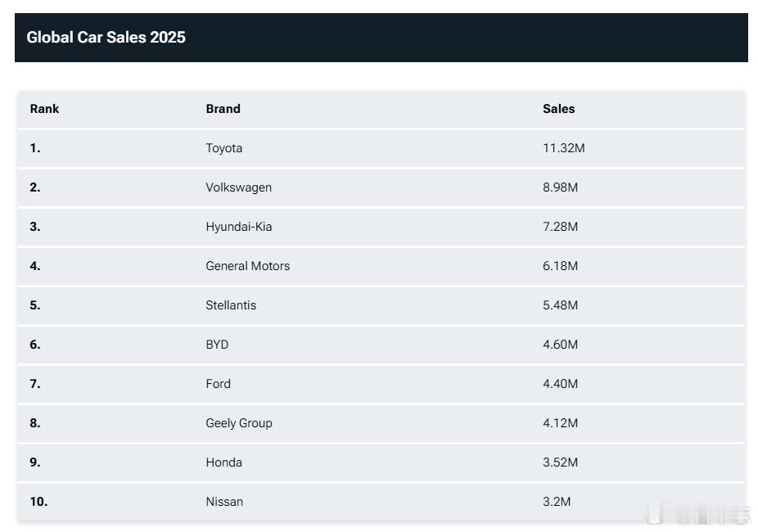
Task: Click the rank number 5. cell
Action: click(x=35, y=305)
